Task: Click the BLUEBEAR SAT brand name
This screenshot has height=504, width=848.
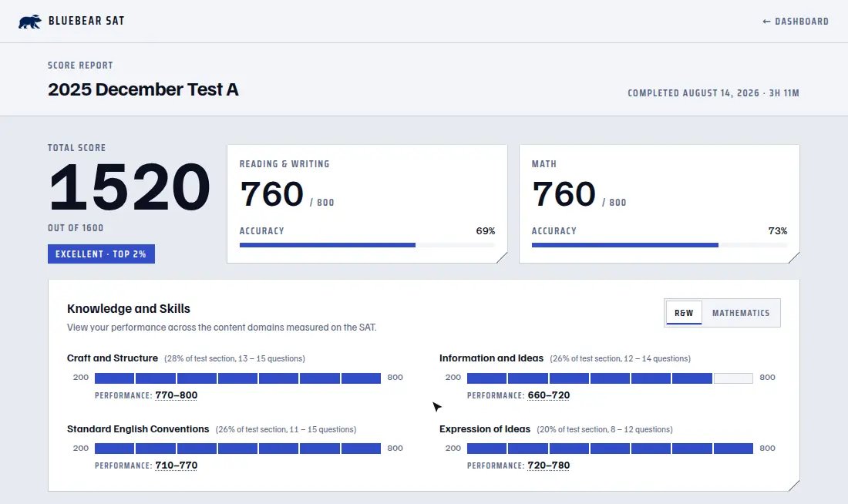Action: point(86,21)
